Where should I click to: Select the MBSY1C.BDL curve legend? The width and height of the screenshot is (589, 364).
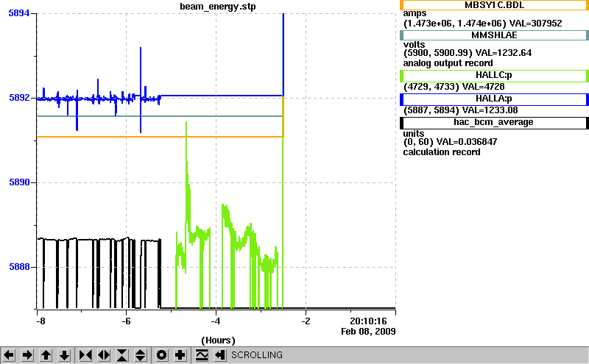click(x=494, y=5)
